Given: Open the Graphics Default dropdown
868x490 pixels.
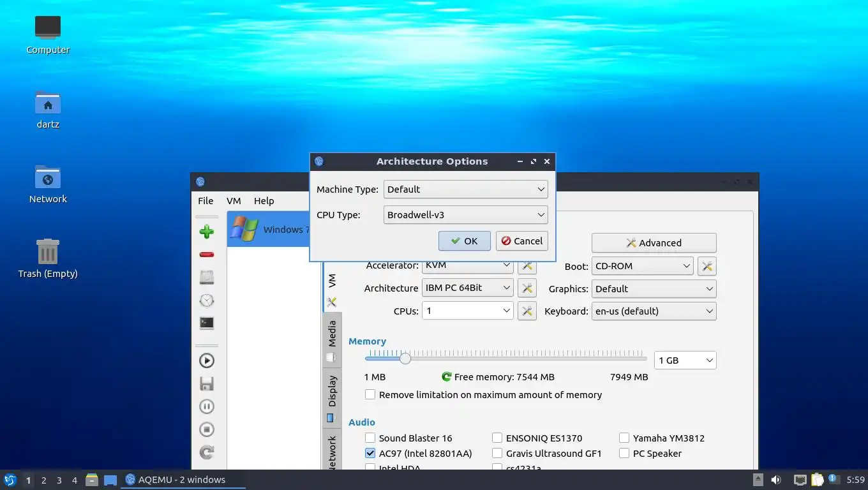Looking at the screenshot, I should click(654, 289).
